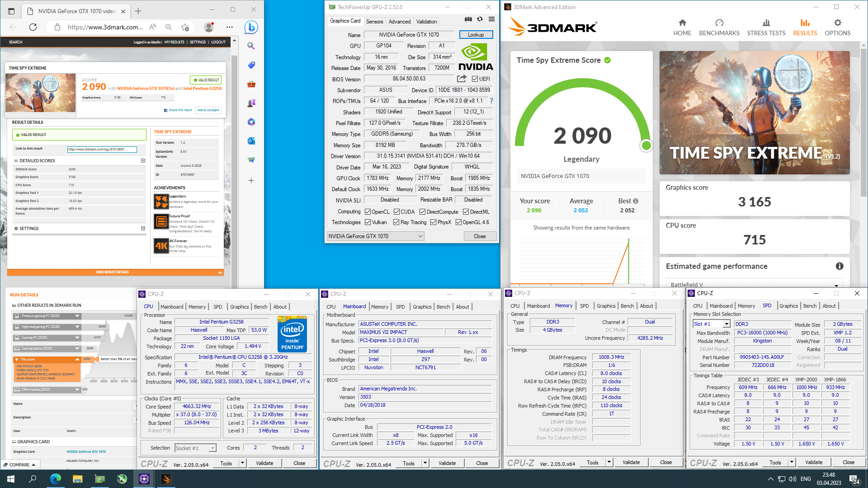Click Close button in GPU-Z

(480, 236)
